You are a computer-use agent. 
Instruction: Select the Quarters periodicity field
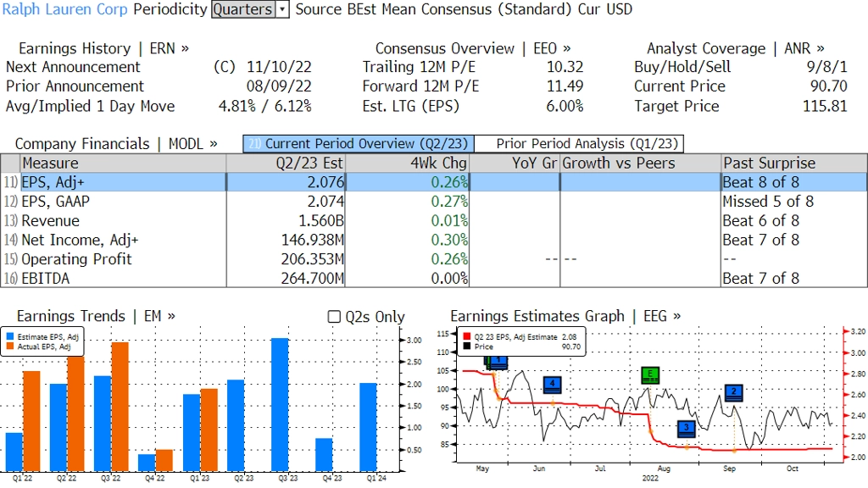[243, 9]
